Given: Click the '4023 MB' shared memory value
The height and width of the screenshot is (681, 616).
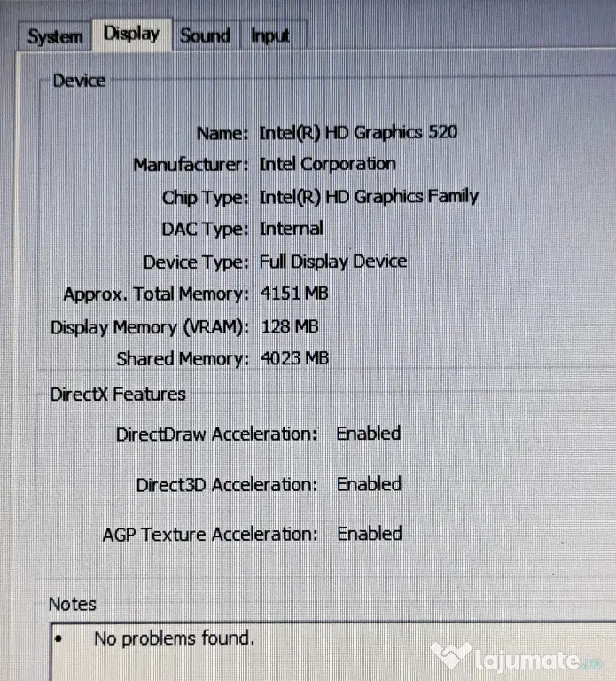Looking at the screenshot, I should click(x=294, y=358).
